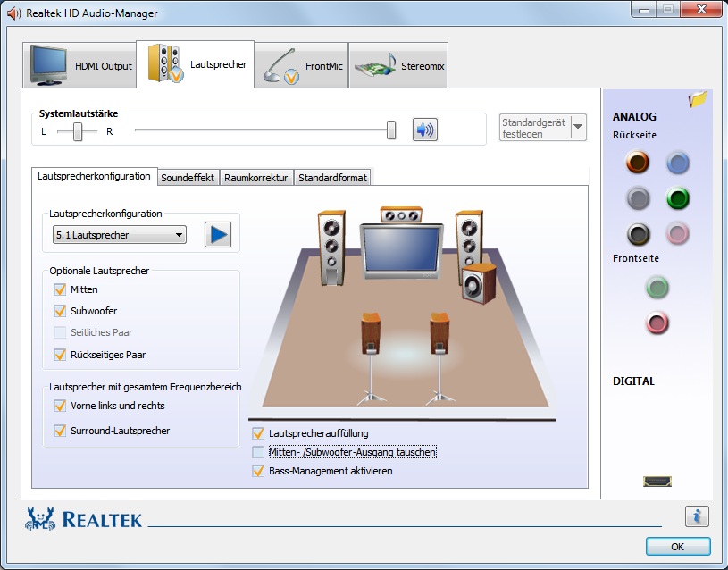Open the 5.1 Lautsprecher configuration dropdown
Image resolution: width=728 pixels, height=570 pixels.
tap(120, 235)
